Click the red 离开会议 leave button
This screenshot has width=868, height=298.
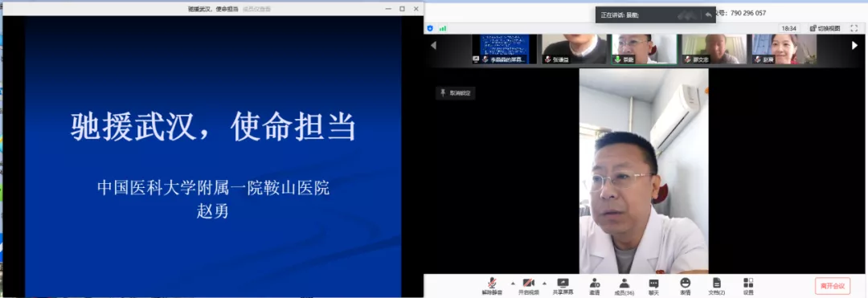(833, 286)
